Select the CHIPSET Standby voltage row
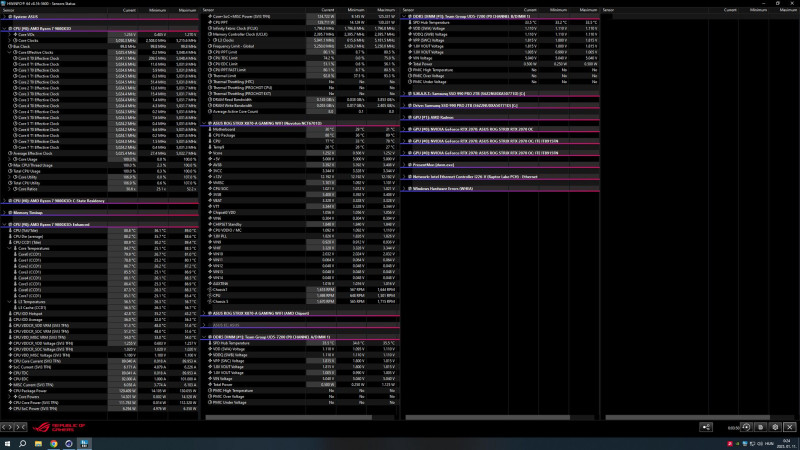The height and width of the screenshot is (450, 800). pyautogui.click(x=300, y=224)
